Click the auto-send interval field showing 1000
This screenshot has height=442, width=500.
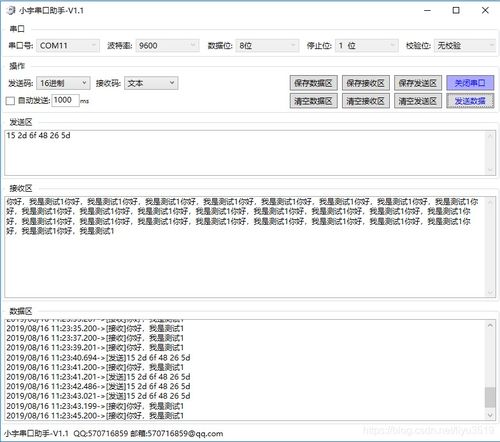65,100
